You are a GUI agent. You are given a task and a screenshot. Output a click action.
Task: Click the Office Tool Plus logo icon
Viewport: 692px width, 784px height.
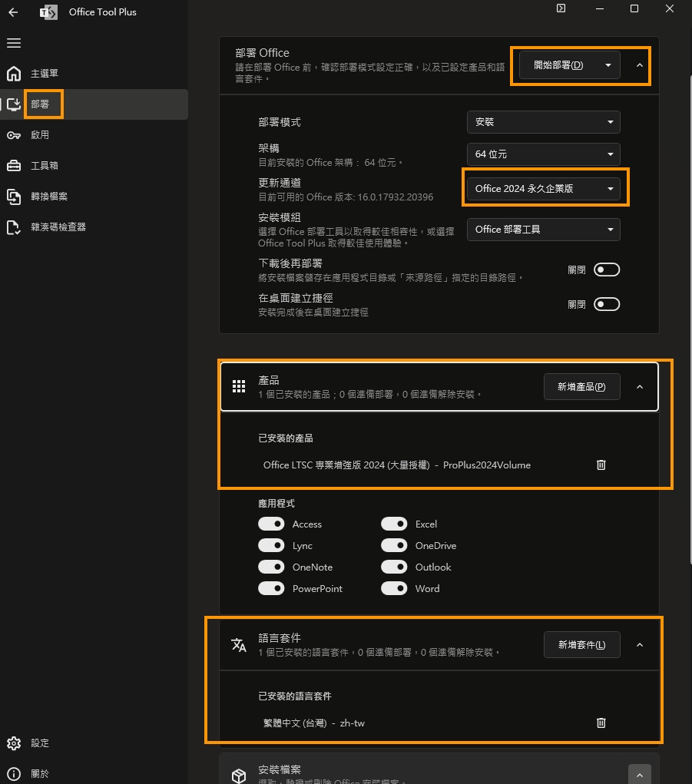point(48,12)
